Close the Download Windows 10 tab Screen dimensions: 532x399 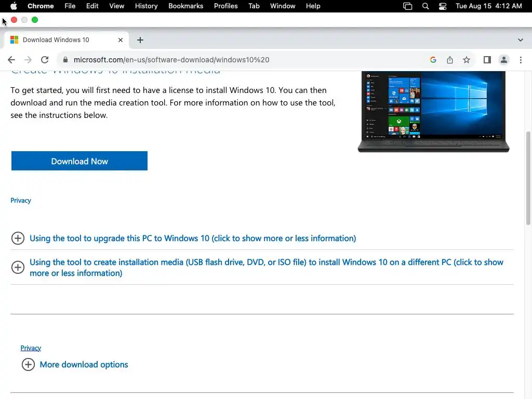pos(121,40)
